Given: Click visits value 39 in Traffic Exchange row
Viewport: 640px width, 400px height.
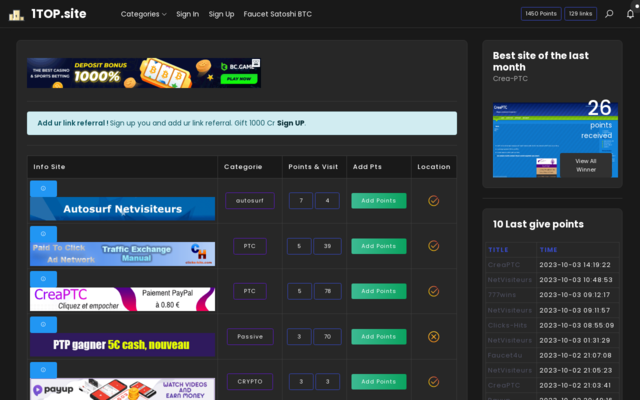Looking at the screenshot, I should (327, 246).
